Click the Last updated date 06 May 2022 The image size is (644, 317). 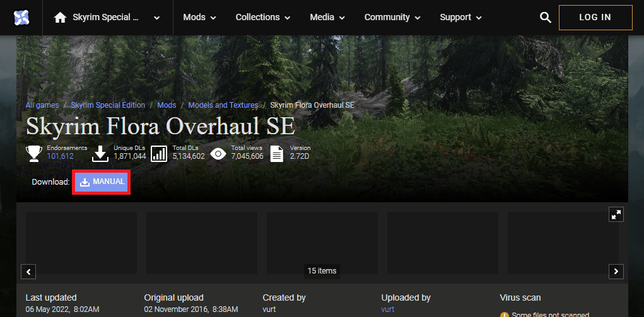pos(62,309)
